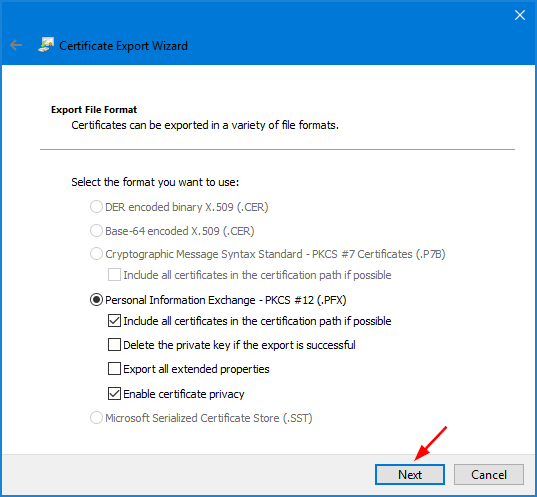Click the Next button
The height and width of the screenshot is (497, 537).
coord(410,474)
